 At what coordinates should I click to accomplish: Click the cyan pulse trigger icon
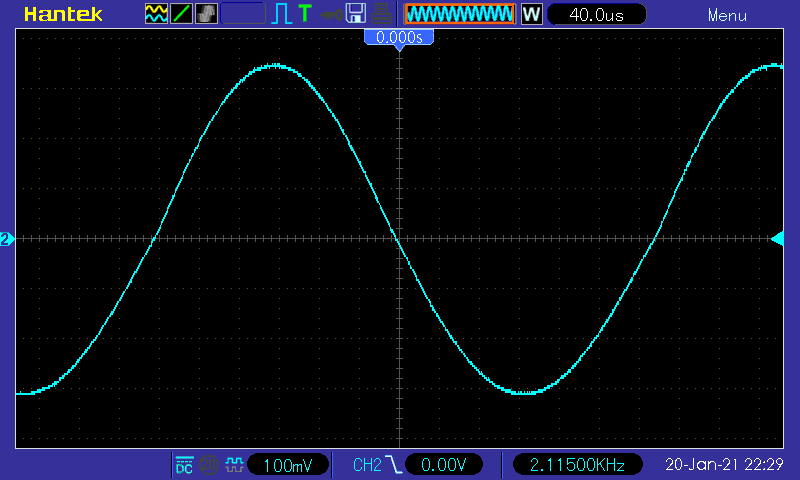(x=282, y=14)
